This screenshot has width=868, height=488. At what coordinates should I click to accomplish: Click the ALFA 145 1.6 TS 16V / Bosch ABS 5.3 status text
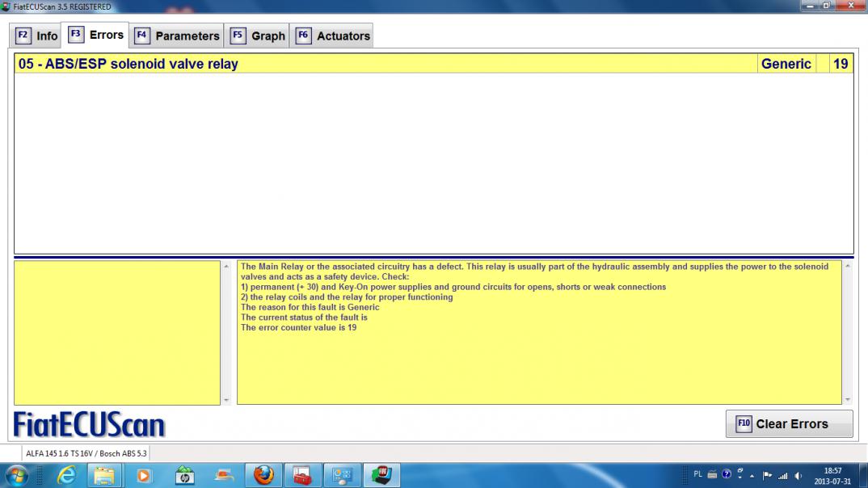tap(86, 453)
